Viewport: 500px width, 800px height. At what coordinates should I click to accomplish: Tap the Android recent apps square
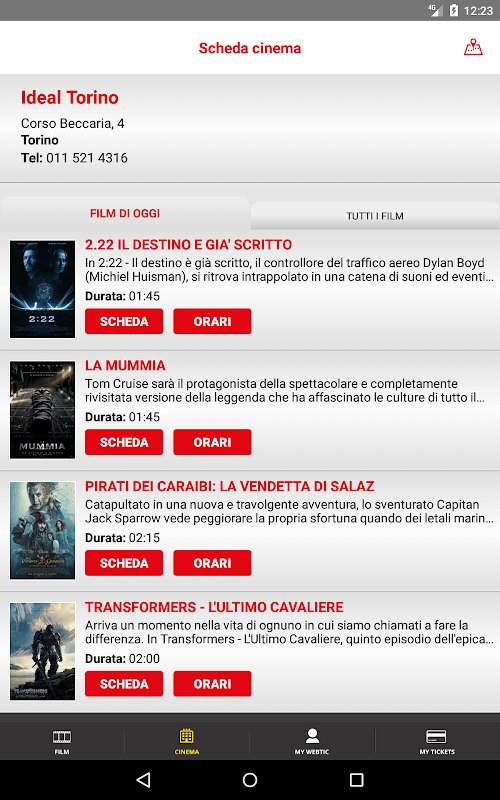356,779
